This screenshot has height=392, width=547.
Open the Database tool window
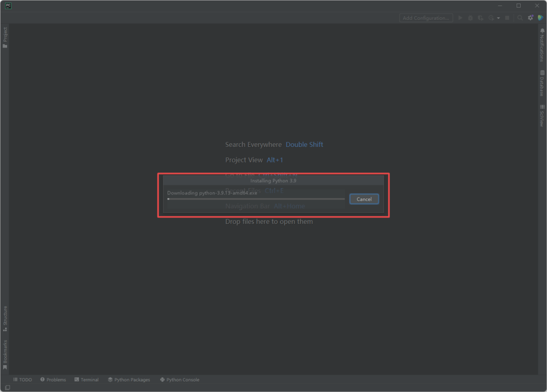click(541, 83)
